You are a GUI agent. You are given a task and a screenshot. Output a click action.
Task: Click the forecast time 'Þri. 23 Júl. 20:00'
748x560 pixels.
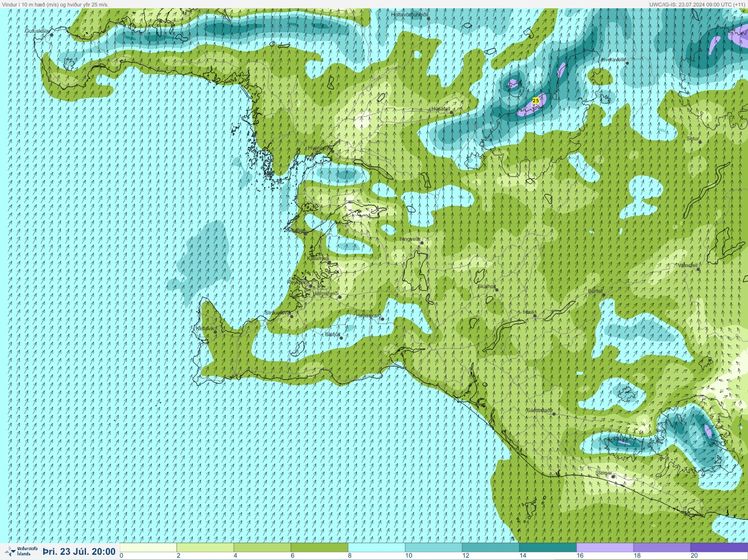(79, 551)
